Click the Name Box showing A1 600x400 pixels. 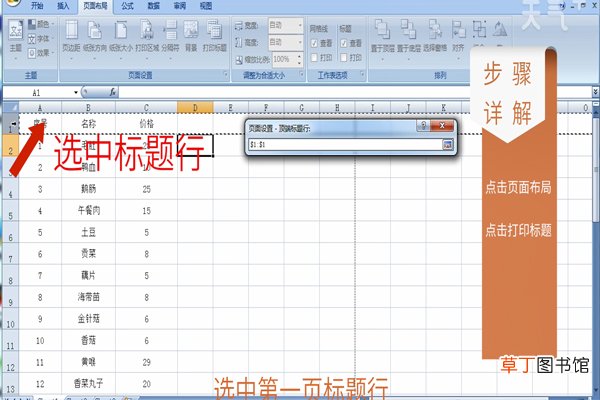38,92
